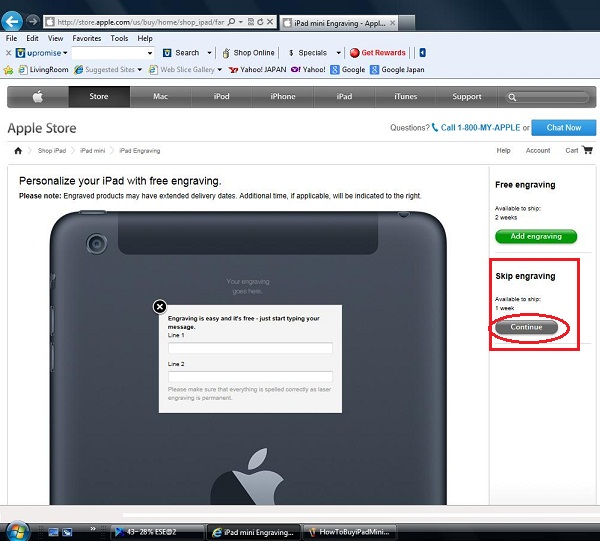Expand the Web Slice Gallery dropdown
Screen dimensions: 600x541
click(x=220, y=70)
